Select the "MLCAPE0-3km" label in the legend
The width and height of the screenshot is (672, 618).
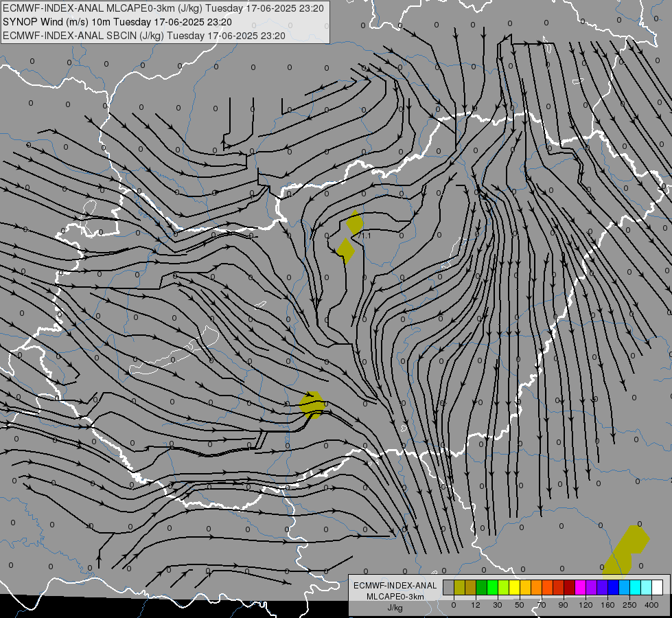tap(395, 597)
